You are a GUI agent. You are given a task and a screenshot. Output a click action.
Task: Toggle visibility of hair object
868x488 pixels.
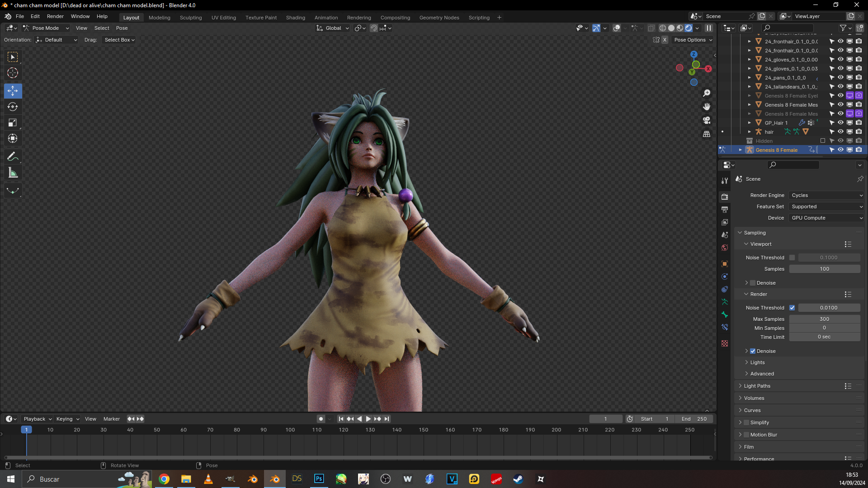coord(841,131)
